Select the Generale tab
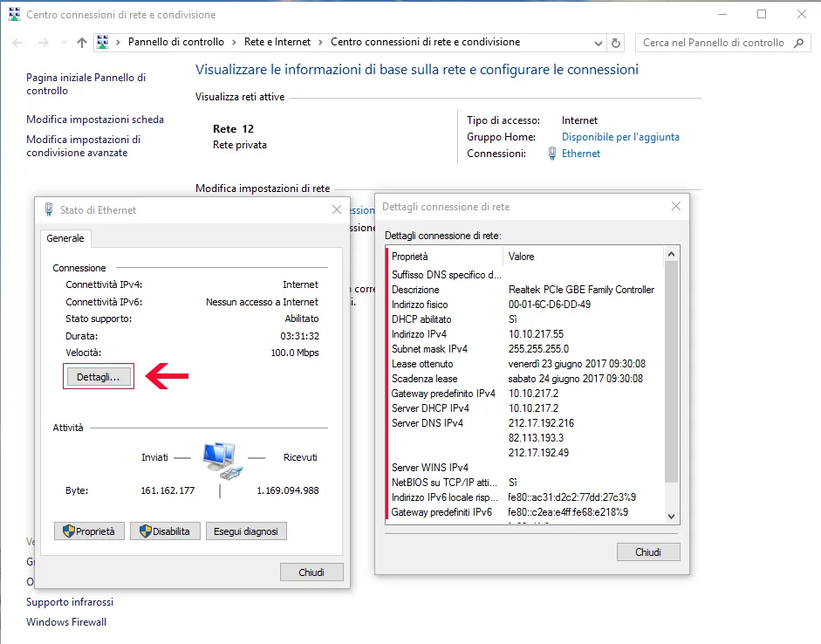821x644 pixels. pyautogui.click(x=65, y=238)
